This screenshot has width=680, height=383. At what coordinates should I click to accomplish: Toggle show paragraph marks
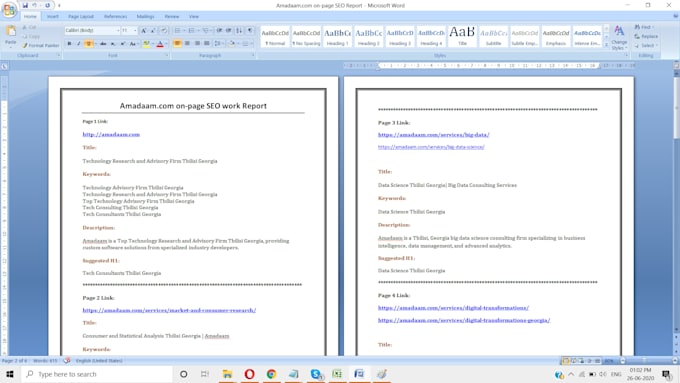tap(250, 30)
